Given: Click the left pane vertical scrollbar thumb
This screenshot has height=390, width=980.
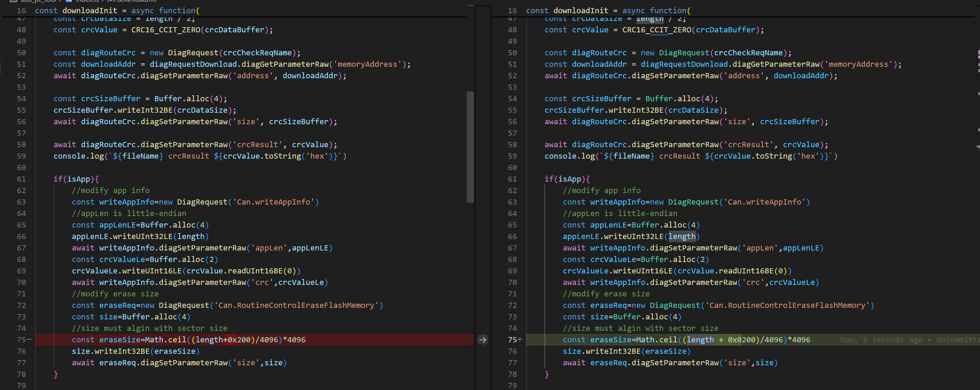Looking at the screenshot, I should click(x=470, y=147).
